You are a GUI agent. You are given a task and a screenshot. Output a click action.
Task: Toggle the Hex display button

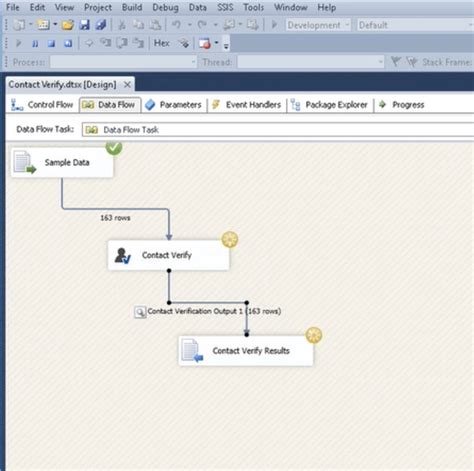162,43
